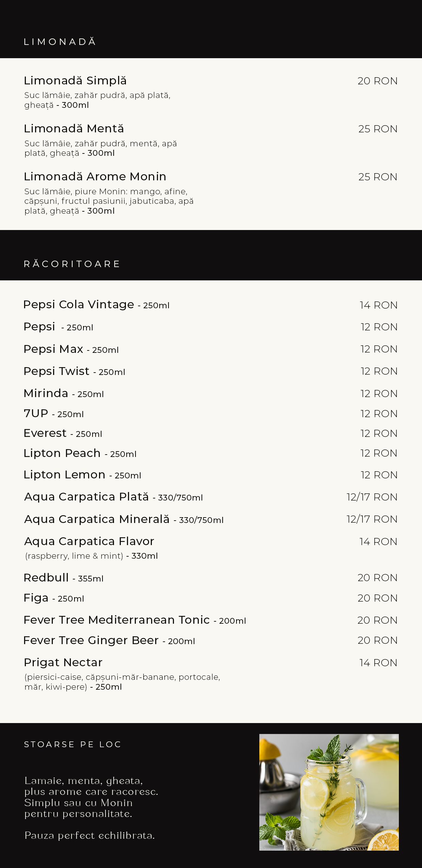Pick Aqua Carpatica Plată water
Viewport: 422px width, 868px height.
click(86, 497)
